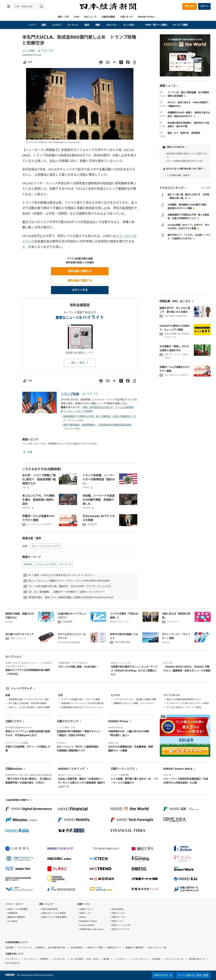Image resolution: width=216 pixels, height=980 pixels.
Task: Open the NIKKEI the World banner ad
Action: tap(185, 55)
